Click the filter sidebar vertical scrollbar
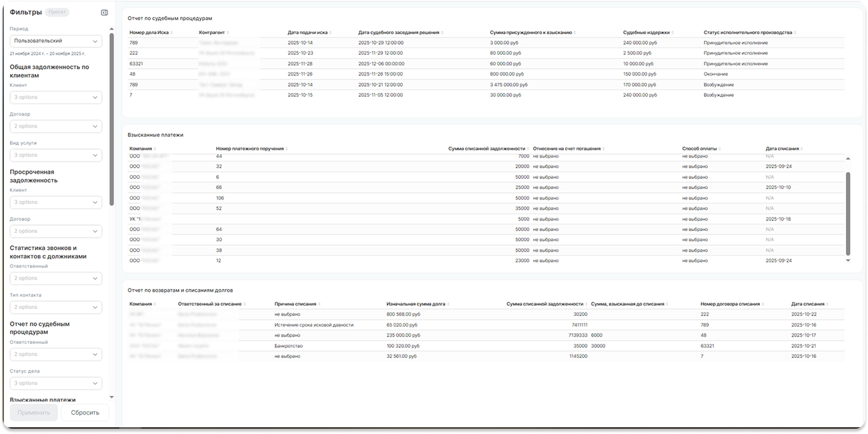This screenshot has height=434, width=868. [111, 120]
